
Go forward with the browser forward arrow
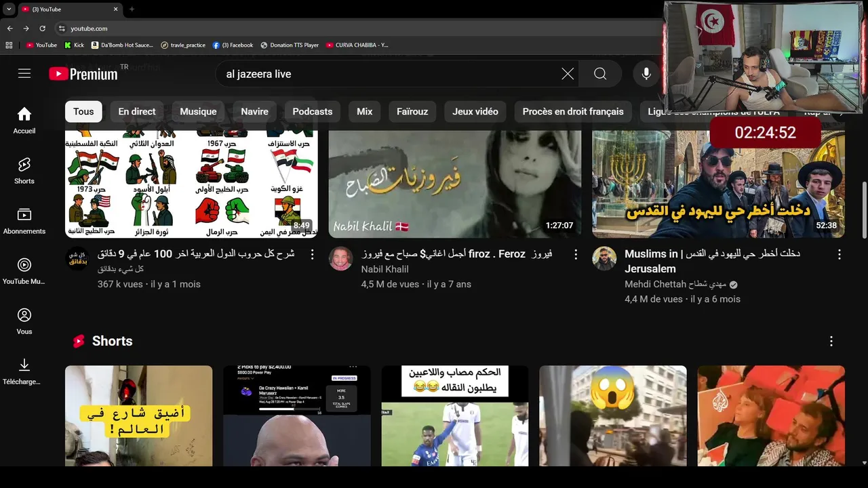(26, 28)
